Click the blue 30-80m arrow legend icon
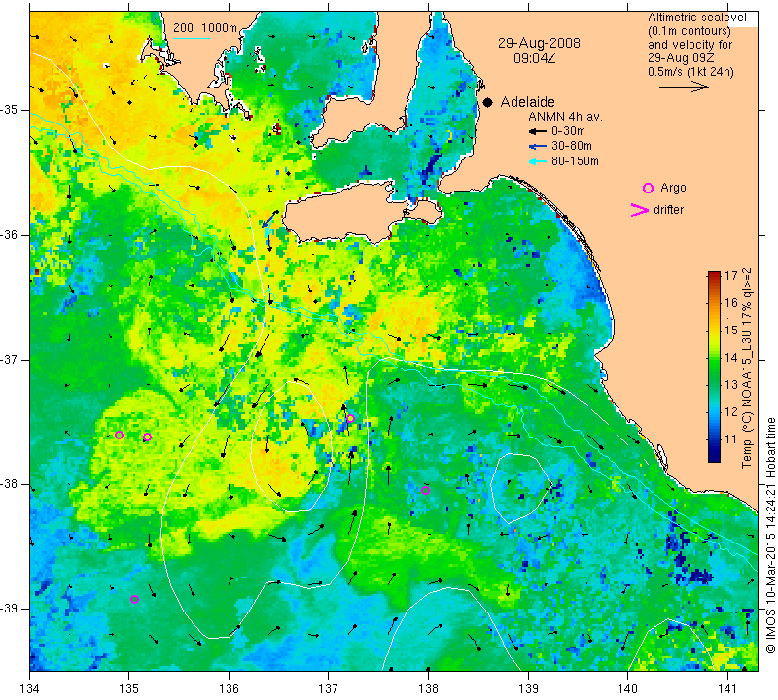Image resolution: width=778 pixels, height=700 pixels. coord(538,147)
